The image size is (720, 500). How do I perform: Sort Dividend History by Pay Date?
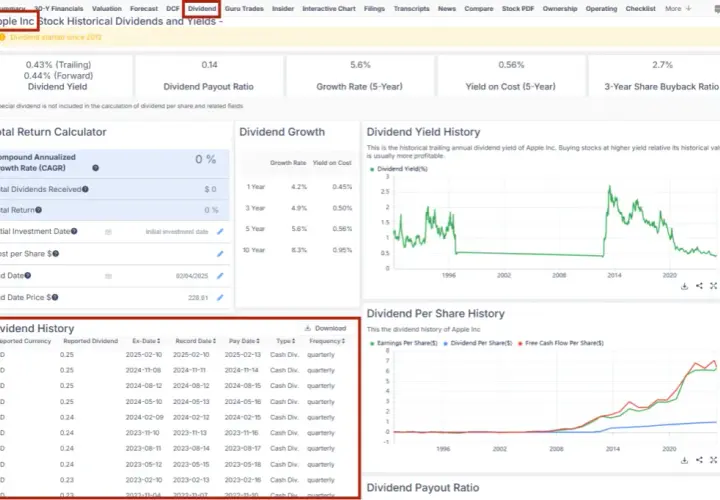coord(244,341)
